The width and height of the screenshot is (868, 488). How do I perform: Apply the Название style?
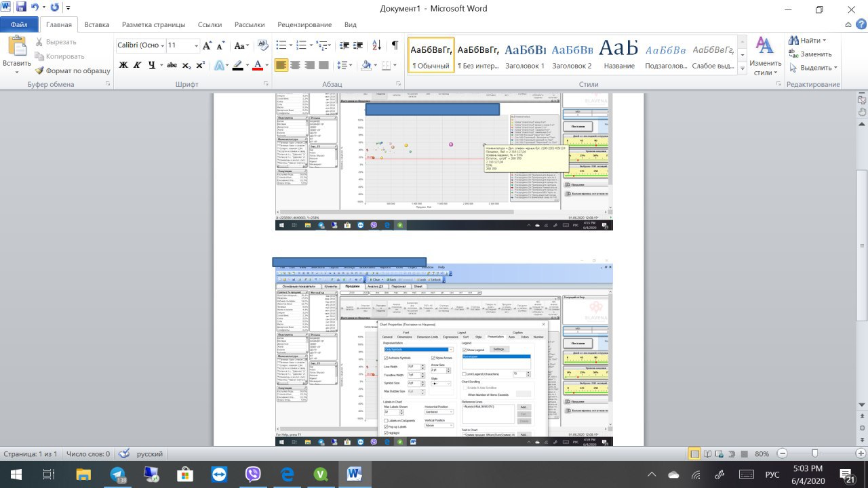[619, 55]
